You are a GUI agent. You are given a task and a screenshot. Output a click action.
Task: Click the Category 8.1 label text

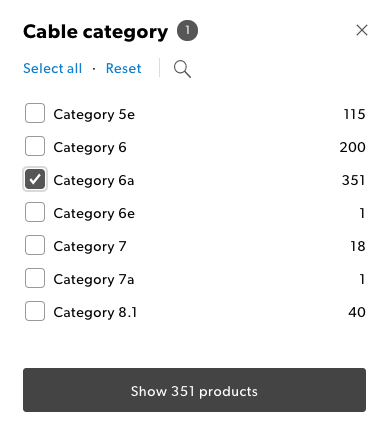(95, 313)
